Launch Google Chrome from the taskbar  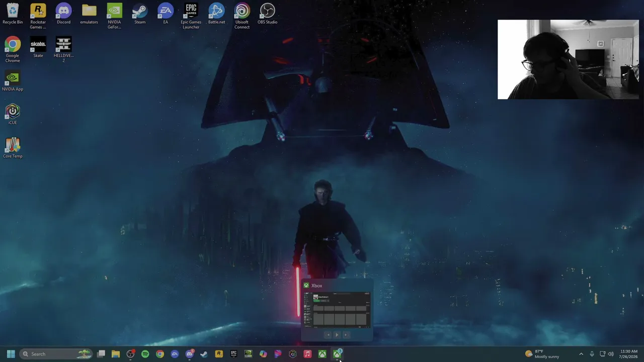point(160,354)
